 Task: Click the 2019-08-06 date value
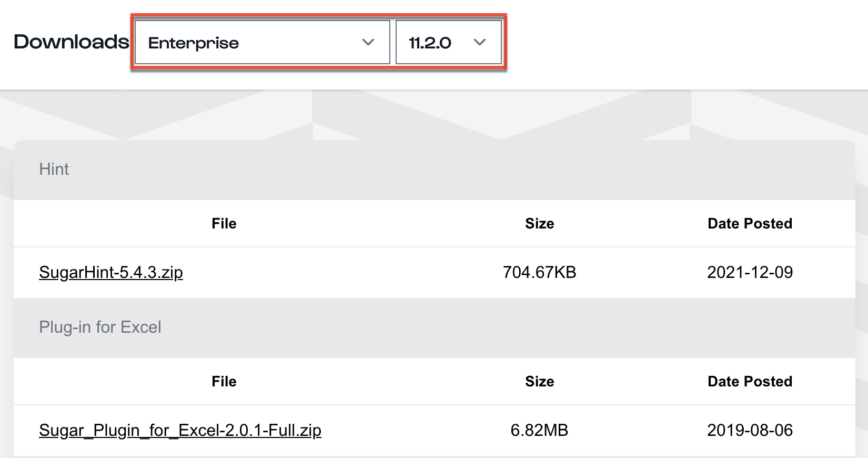pyautogui.click(x=750, y=430)
